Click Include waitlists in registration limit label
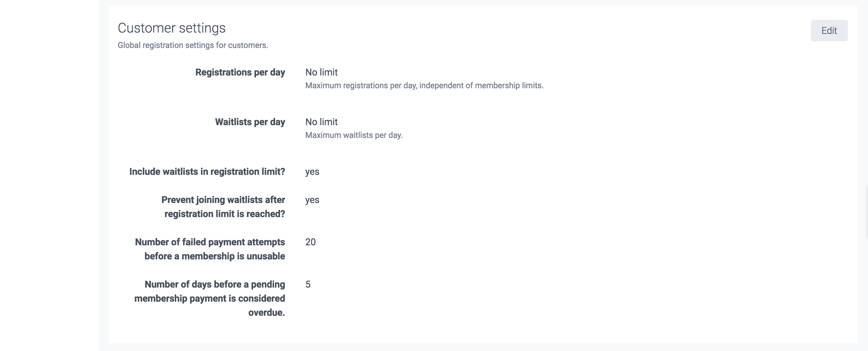Screen dimensions: 868x351 (207, 171)
